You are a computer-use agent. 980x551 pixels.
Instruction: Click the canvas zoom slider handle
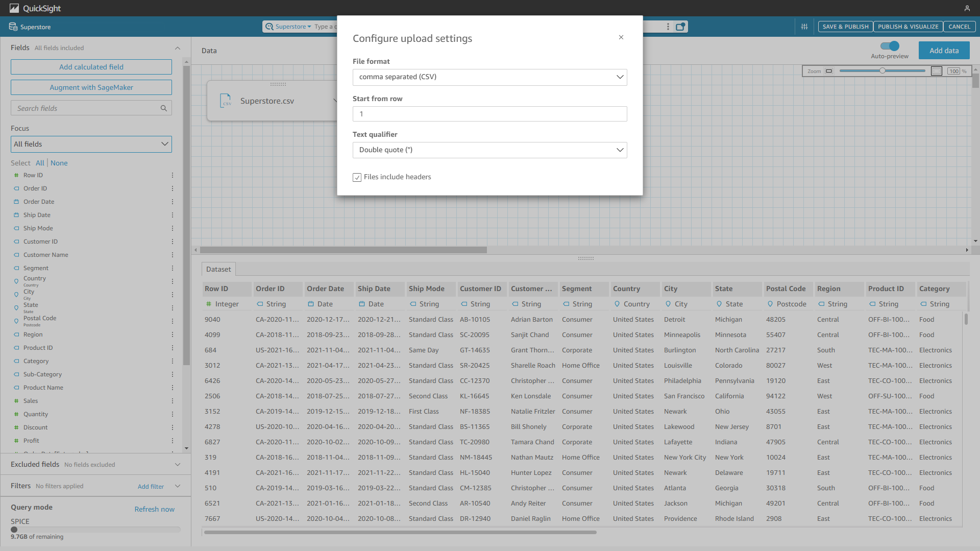pyautogui.click(x=882, y=71)
